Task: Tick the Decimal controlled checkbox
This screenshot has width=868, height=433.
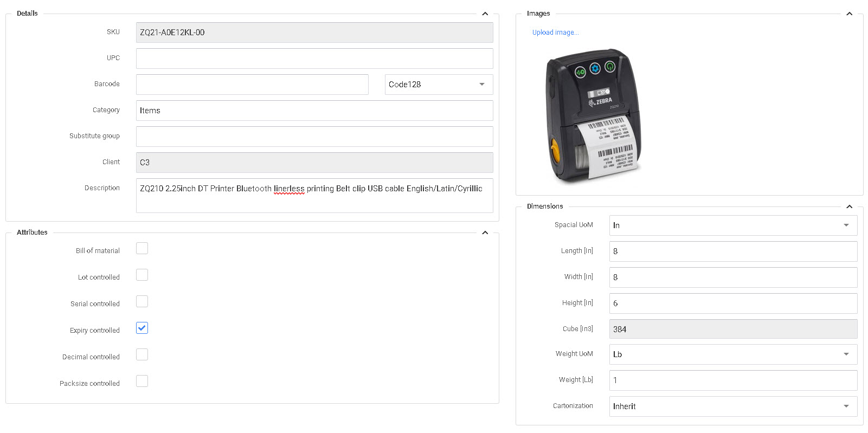Action: [x=142, y=354]
